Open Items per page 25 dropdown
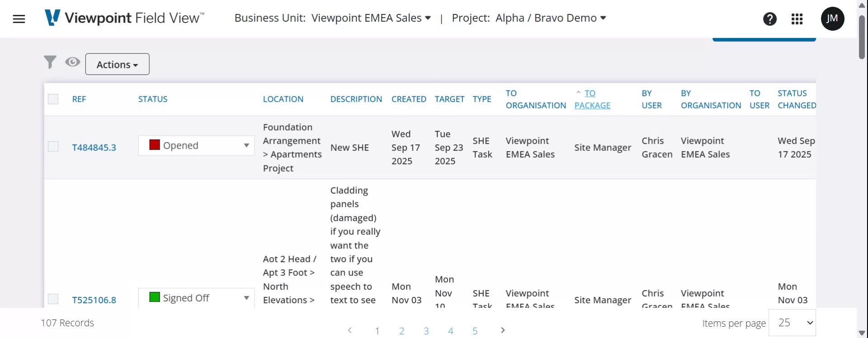The height and width of the screenshot is (338, 868). coord(792,323)
